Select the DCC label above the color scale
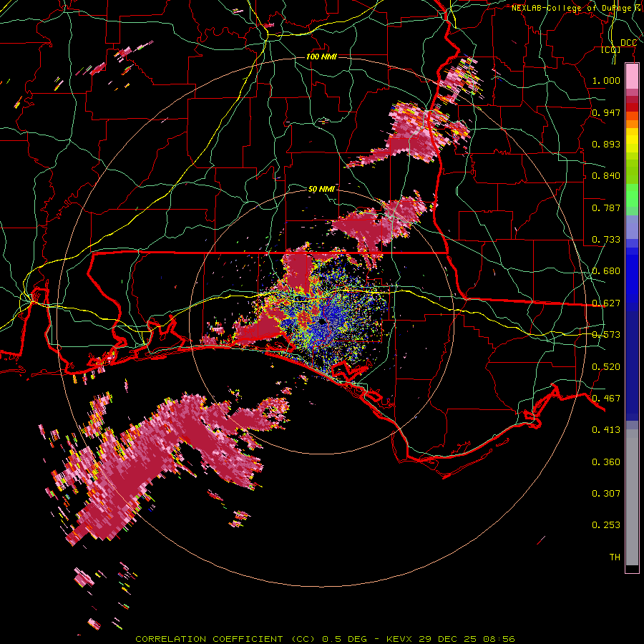 (x=628, y=43)
